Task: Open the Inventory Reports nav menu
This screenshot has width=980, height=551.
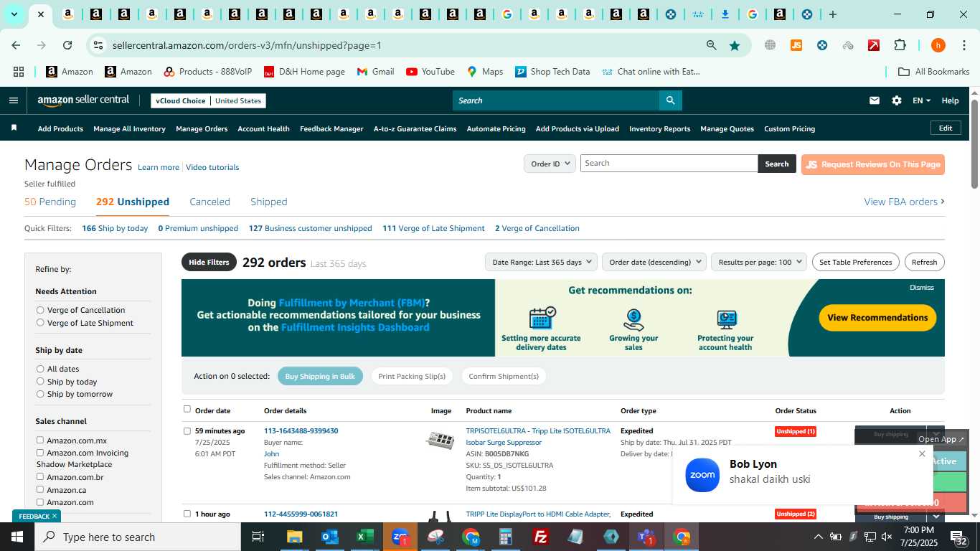Action: pos(659,128)
